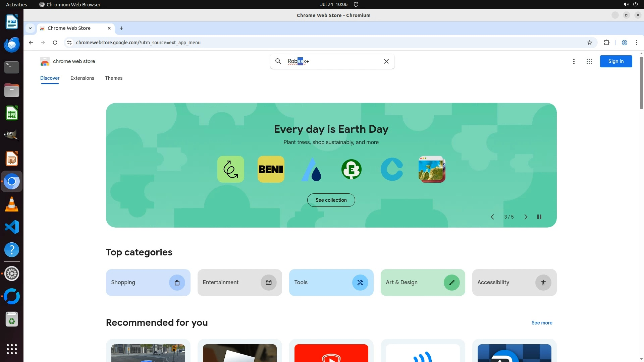
Task: Reload the page
Action: pyautogui.click(x=55, y=43)
